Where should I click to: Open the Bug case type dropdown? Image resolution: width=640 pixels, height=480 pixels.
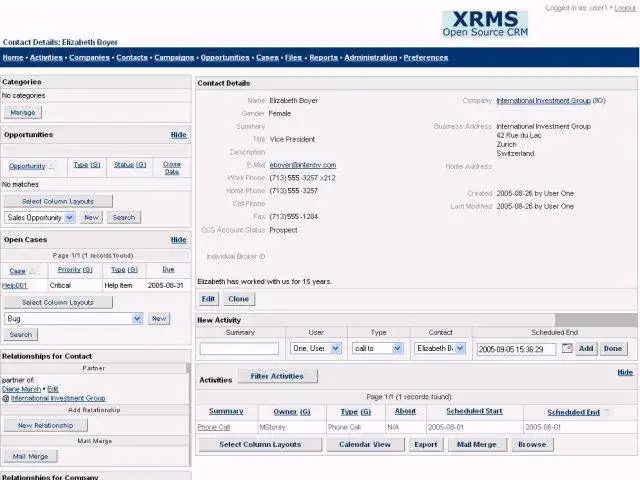[73, 319]
